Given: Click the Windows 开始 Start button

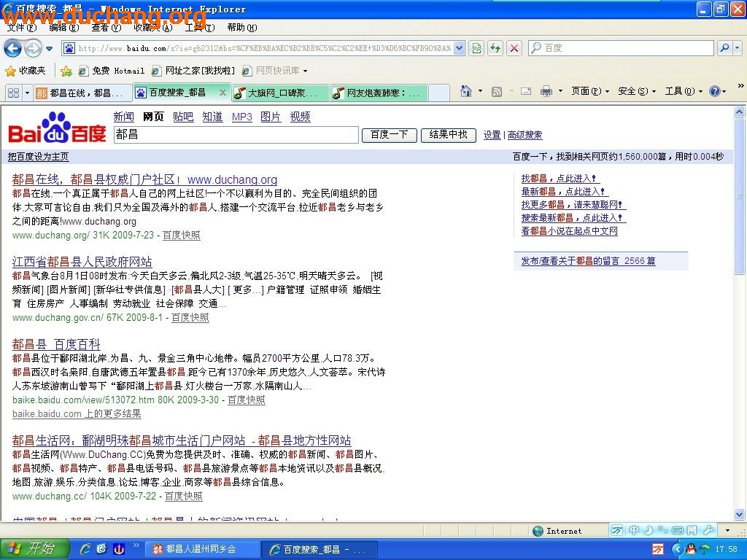Looking at the screenshot, I should 34,549.
